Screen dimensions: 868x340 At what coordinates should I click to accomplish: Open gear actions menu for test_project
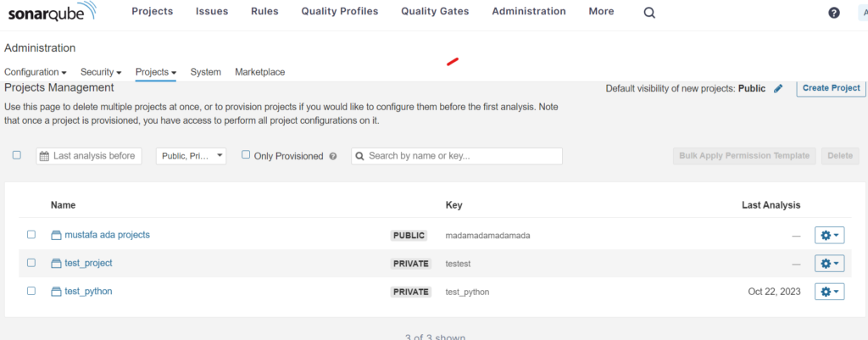pyautogui.click(x=829, y=264)
